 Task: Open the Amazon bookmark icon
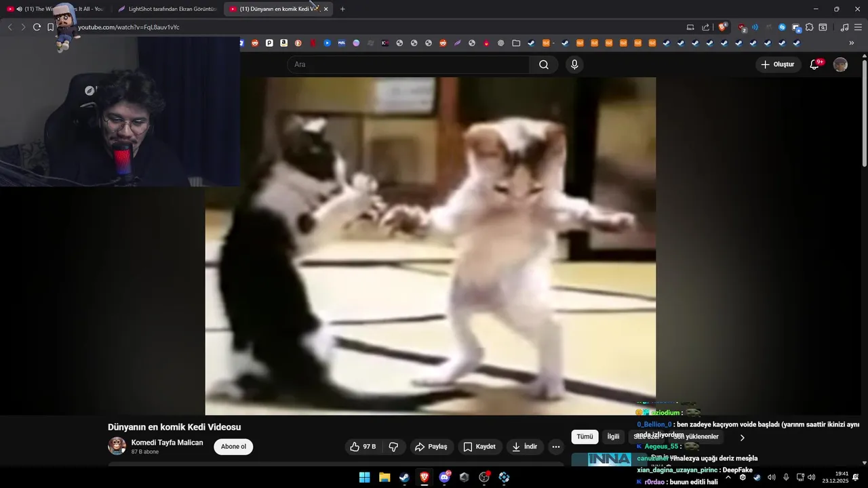(283, 43)
